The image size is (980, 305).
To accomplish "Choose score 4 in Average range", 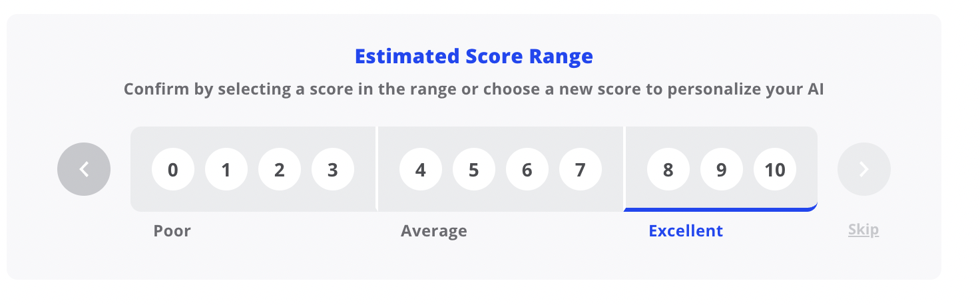I will click(421, 170).
